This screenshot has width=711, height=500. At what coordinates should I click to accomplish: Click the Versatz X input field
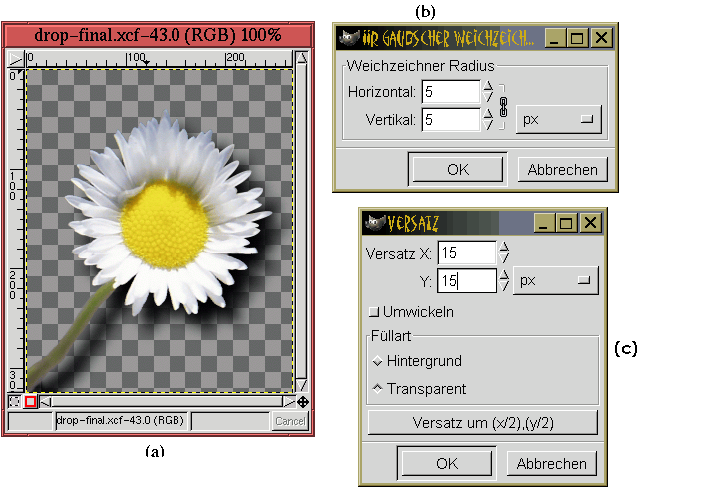click(x=466, y=253)
